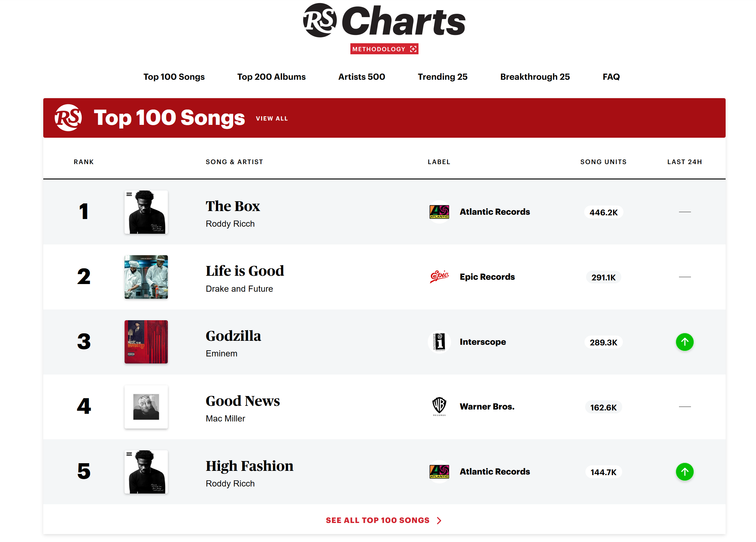Switch to Trending 25 chart
The image size is (756, 542).
[442, 77]
